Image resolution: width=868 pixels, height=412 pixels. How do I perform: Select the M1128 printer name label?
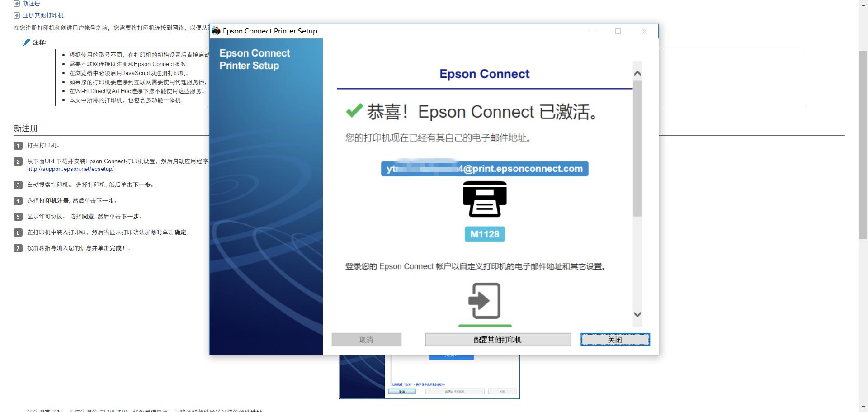coord(485,234)
